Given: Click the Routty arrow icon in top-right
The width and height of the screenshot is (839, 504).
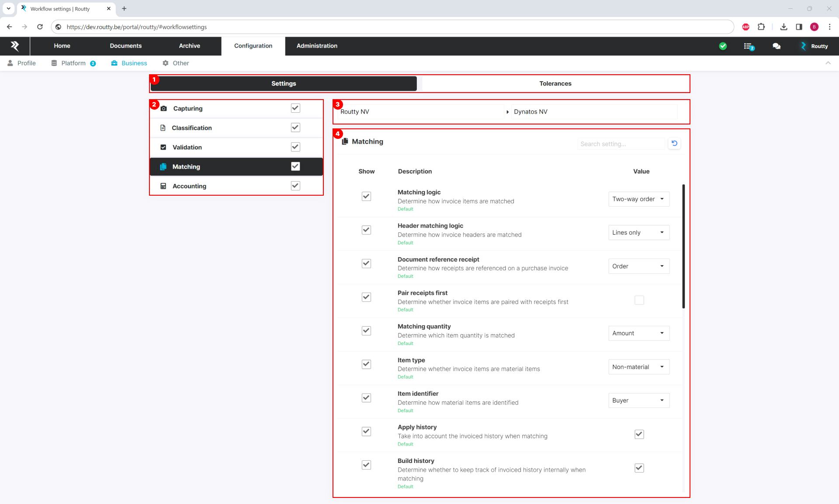Looking at the screenshot, I should [x=804, y=46].
